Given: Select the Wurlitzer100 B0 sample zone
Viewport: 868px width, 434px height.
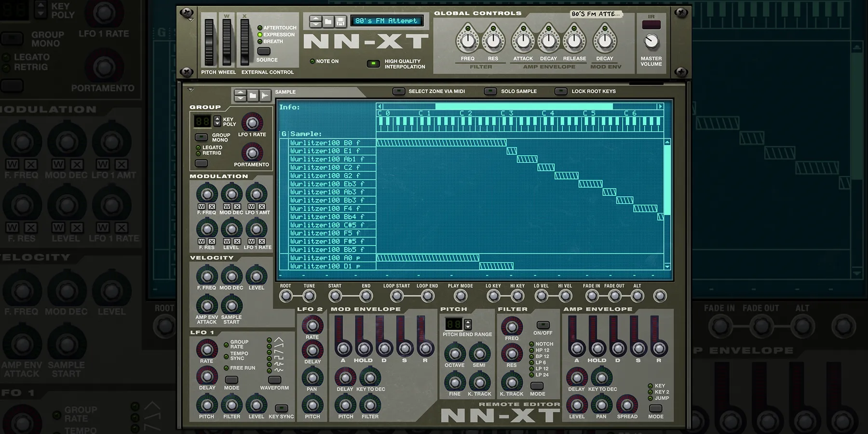Looking at the screenshot, I should 328,143.
